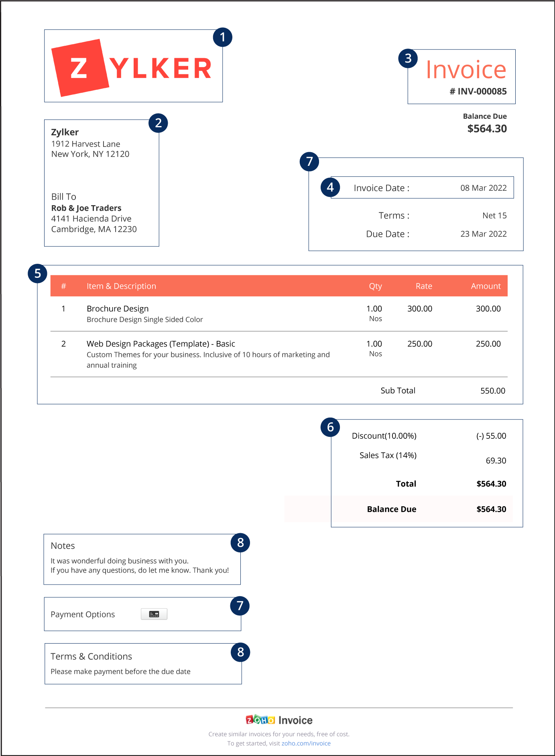Screen dimensions: 555x756
Task: Click the Amount column header
Action: (x=486, y=286)
